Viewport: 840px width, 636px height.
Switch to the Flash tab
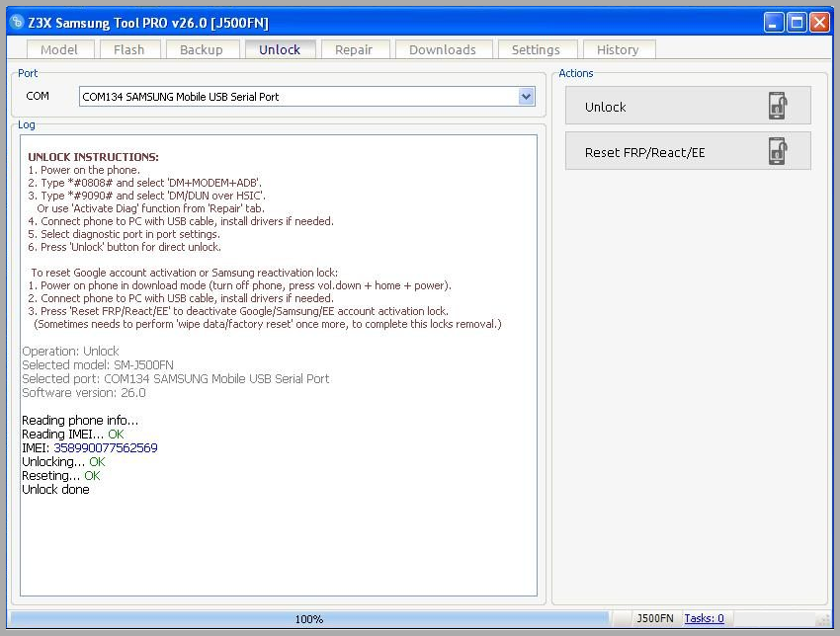coord(129,49)
